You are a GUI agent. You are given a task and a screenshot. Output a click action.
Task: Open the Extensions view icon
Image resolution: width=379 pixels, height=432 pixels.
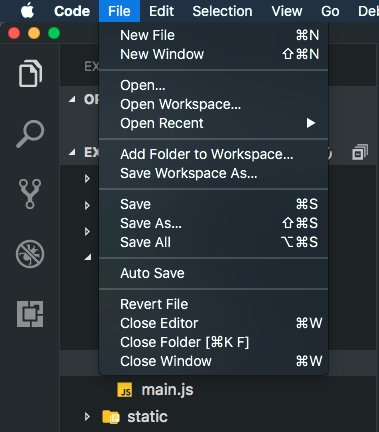[30, 314]
